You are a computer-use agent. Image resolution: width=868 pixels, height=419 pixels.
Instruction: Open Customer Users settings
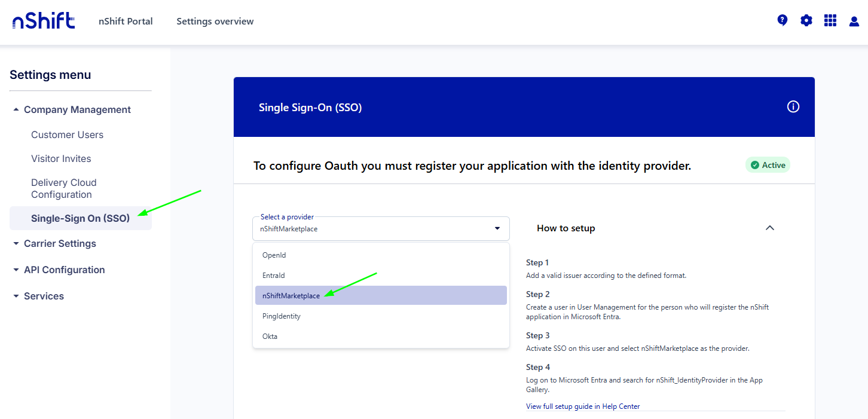(67, 134)
